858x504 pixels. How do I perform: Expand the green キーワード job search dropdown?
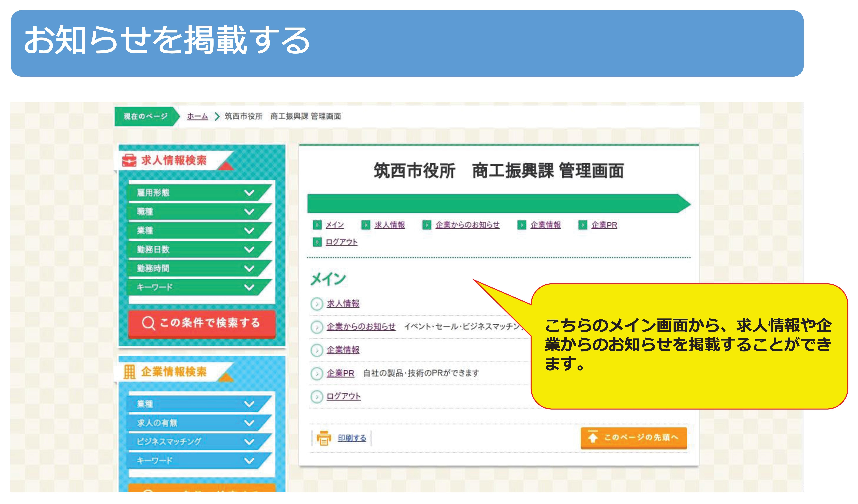[199, 287]
